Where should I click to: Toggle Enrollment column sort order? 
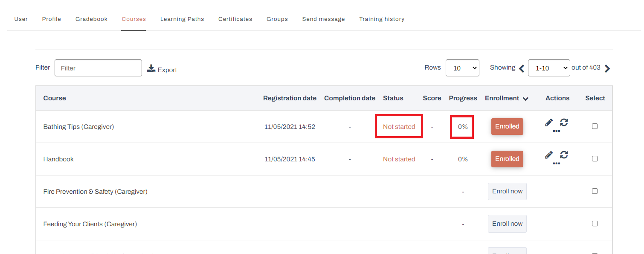click(525, 98)
